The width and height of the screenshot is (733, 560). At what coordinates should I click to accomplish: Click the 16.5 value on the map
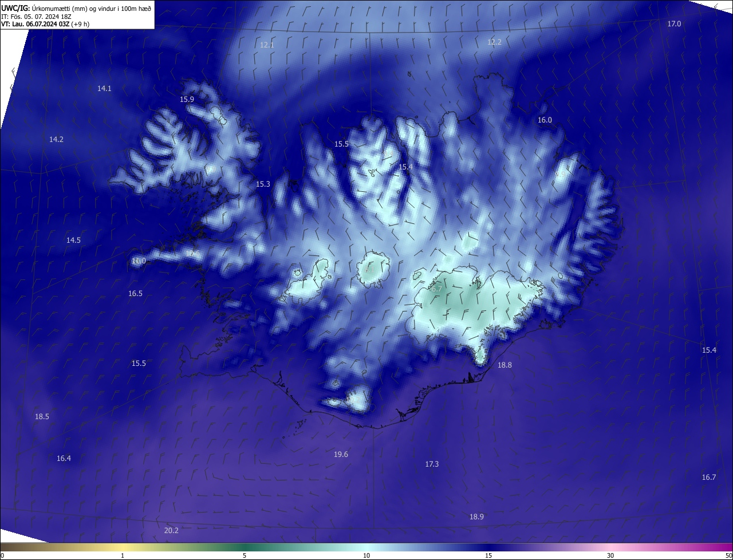click(135, 293)
